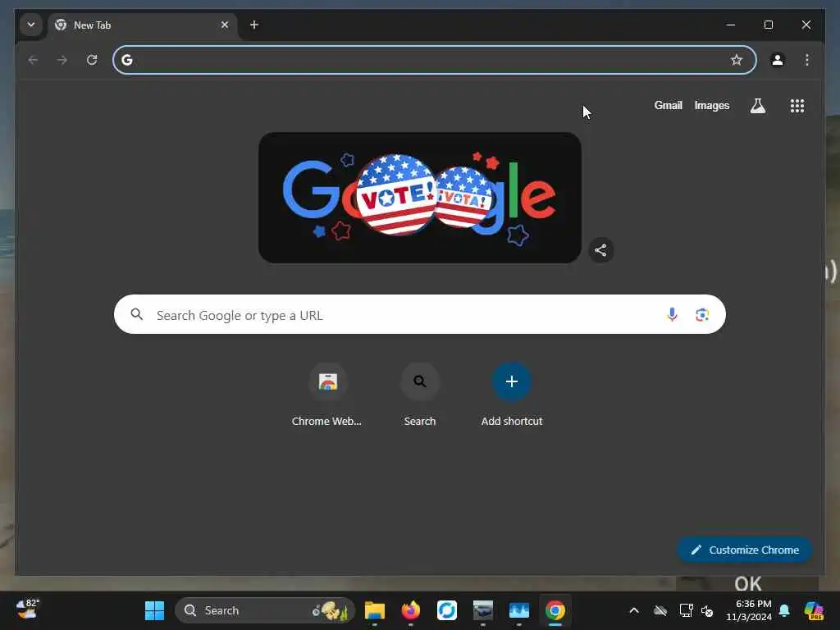Go forward to next page
The image size is (840, 630).
pyautogui.click(x=62, y=60)
